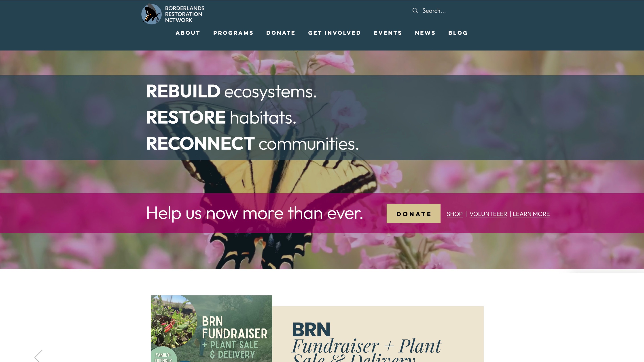Click the search magnifier icon
This screenshot has height=362, width=644.
[x=415, y=11]
